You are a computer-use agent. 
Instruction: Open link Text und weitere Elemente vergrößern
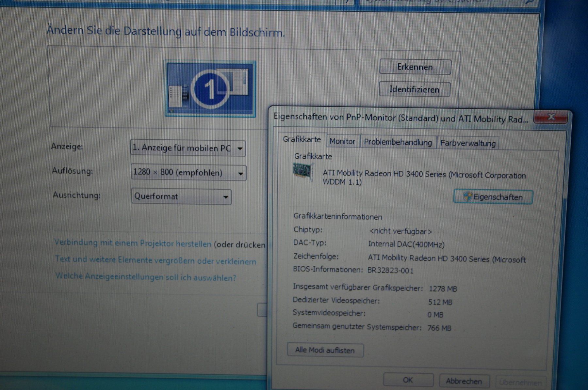coord(155,260)
